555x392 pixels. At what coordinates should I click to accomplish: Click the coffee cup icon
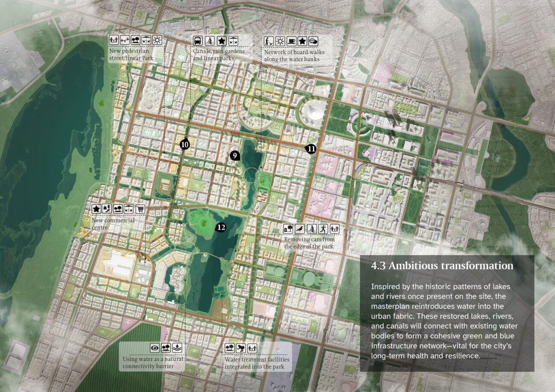pos(291,41)
